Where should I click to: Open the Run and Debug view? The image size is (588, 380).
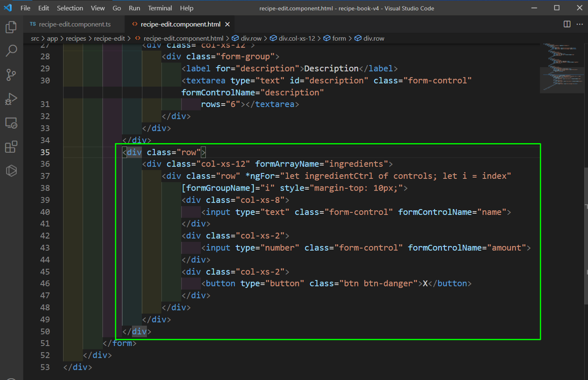[11, 99]
